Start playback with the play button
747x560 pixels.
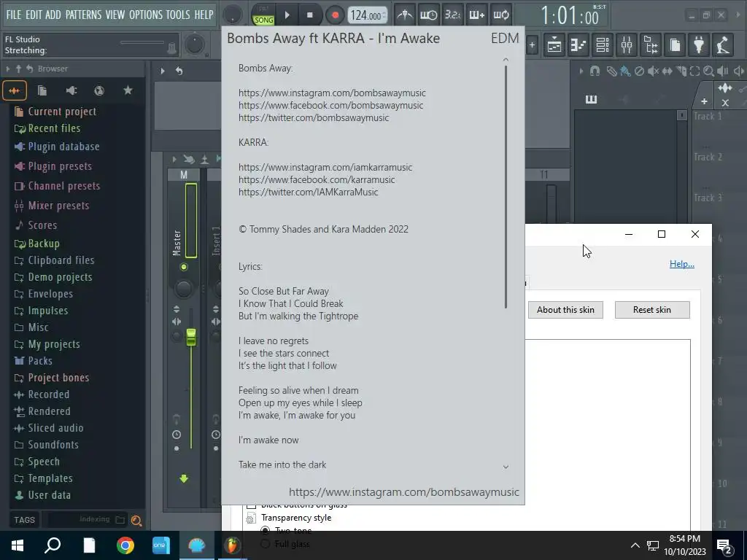pos(287,15)
